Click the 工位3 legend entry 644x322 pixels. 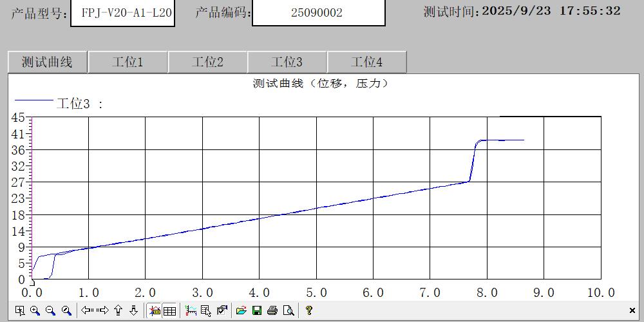point(59,104)
